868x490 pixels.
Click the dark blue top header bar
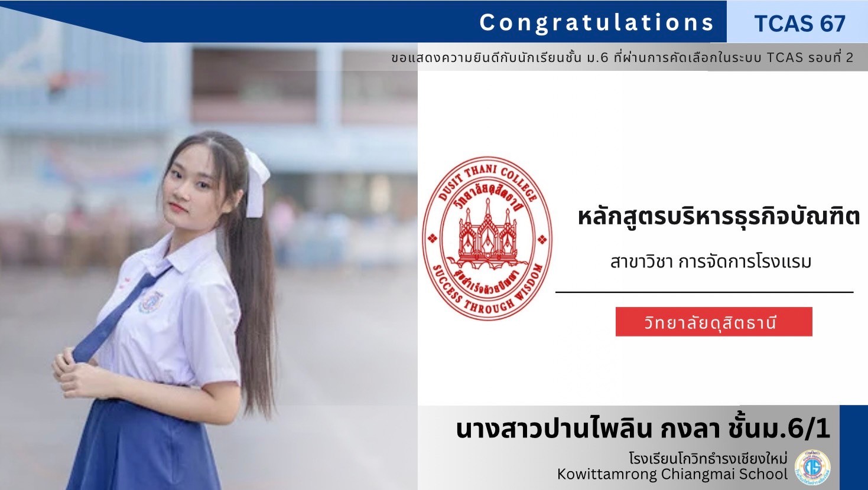coord(363,21)
